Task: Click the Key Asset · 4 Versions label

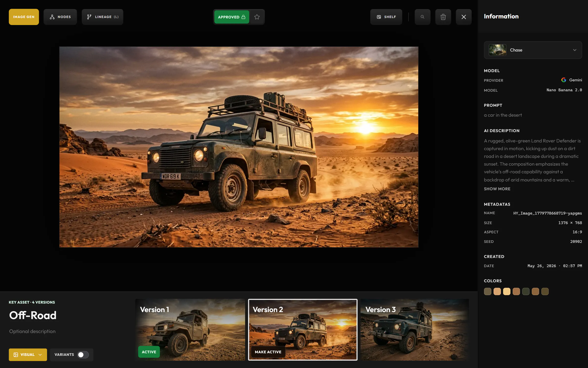Action: 32,302
